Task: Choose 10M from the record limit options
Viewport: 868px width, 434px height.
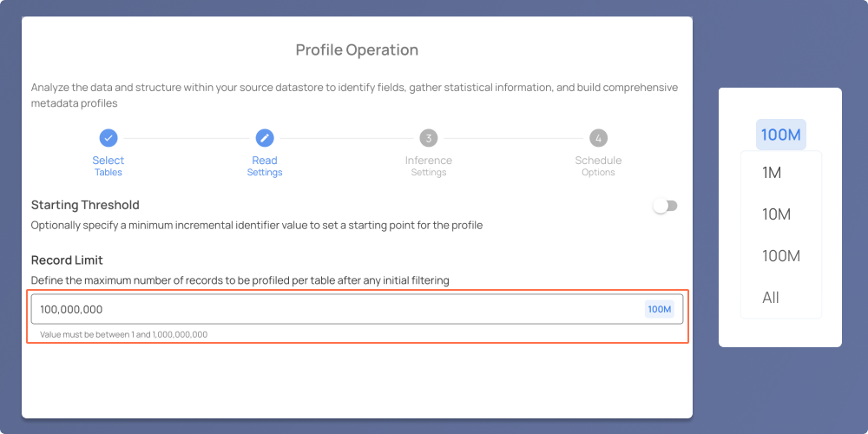Action: [776, 214]
